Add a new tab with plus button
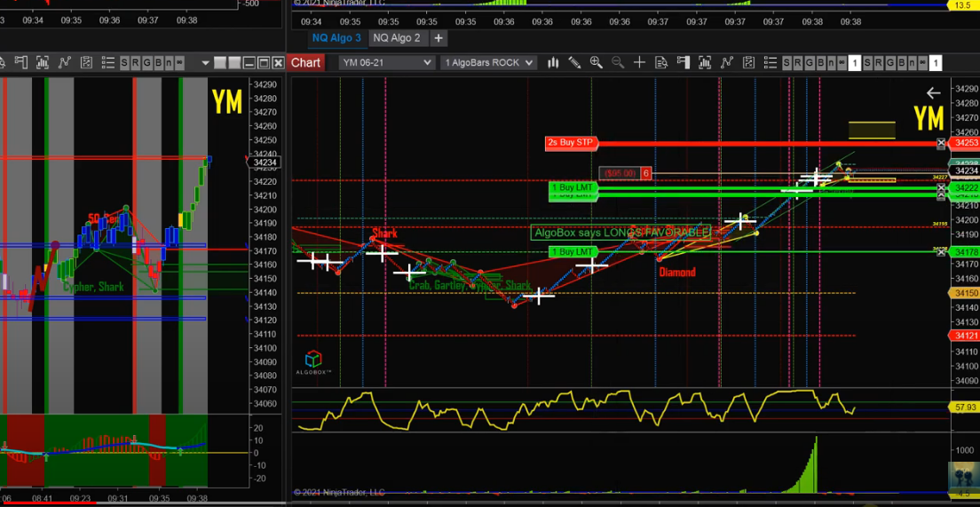980x507 pixels. coord(439,38)
